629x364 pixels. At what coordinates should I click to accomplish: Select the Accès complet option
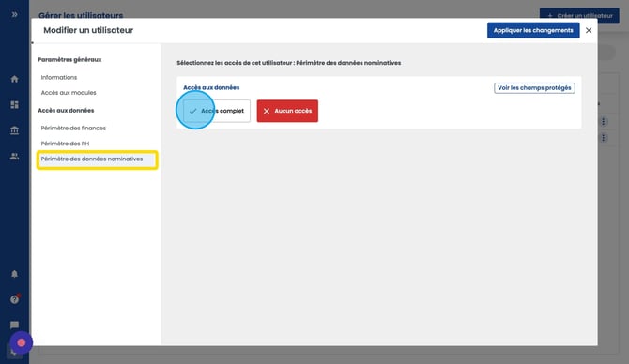pyautogui.click(x=217, y=111)
